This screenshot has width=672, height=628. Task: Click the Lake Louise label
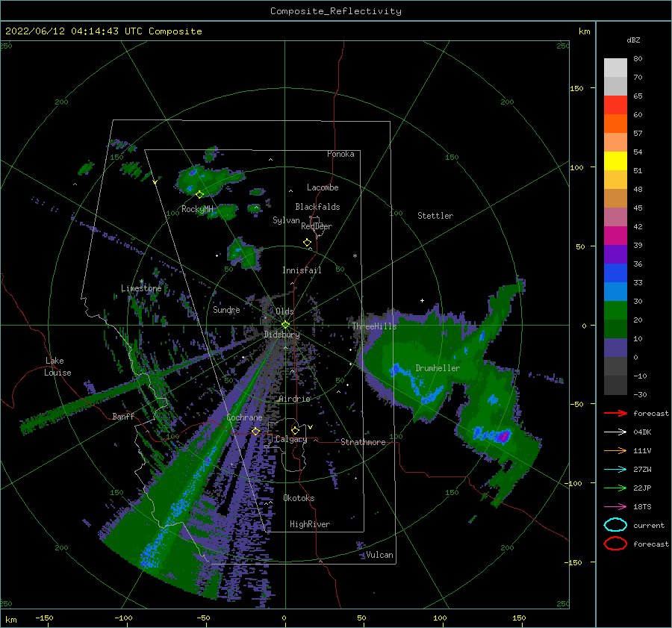point(57,367)
